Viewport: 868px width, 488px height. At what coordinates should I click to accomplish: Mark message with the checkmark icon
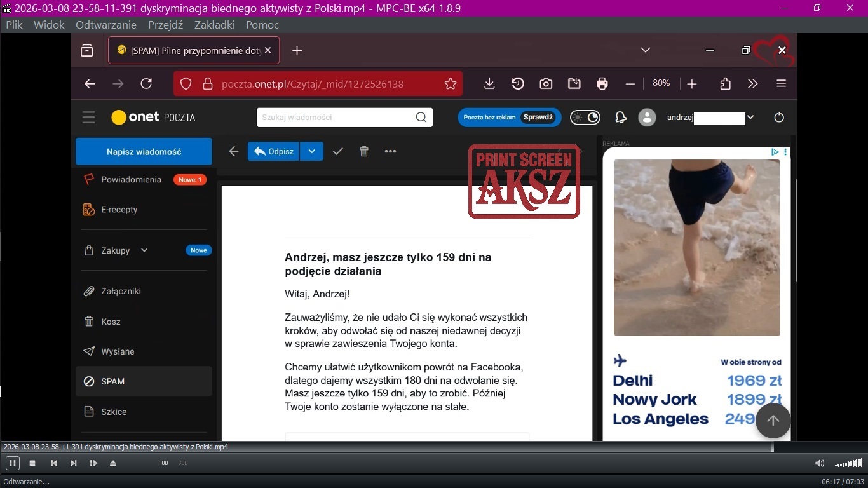coord(338,151)
